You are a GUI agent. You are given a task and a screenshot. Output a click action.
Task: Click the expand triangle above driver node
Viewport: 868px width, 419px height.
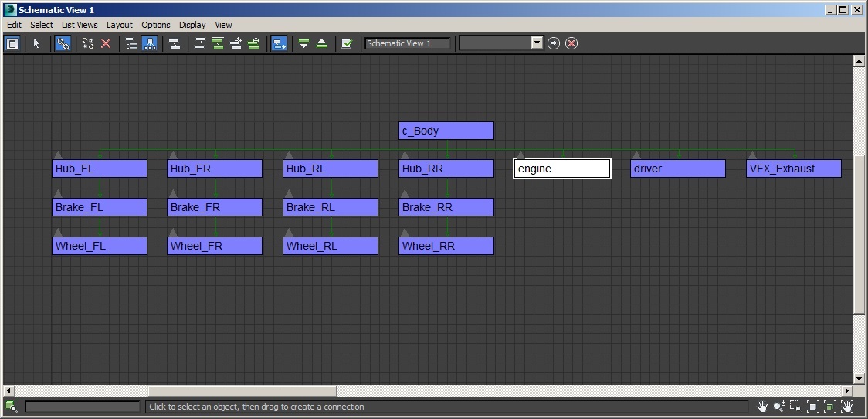[x=636, y=155]
